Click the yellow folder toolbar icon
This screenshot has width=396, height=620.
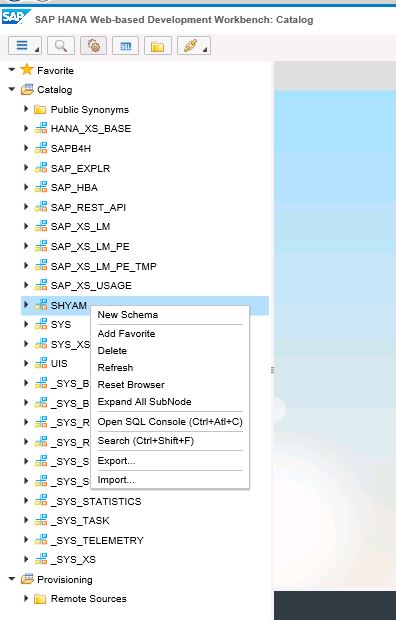[157, 46]
